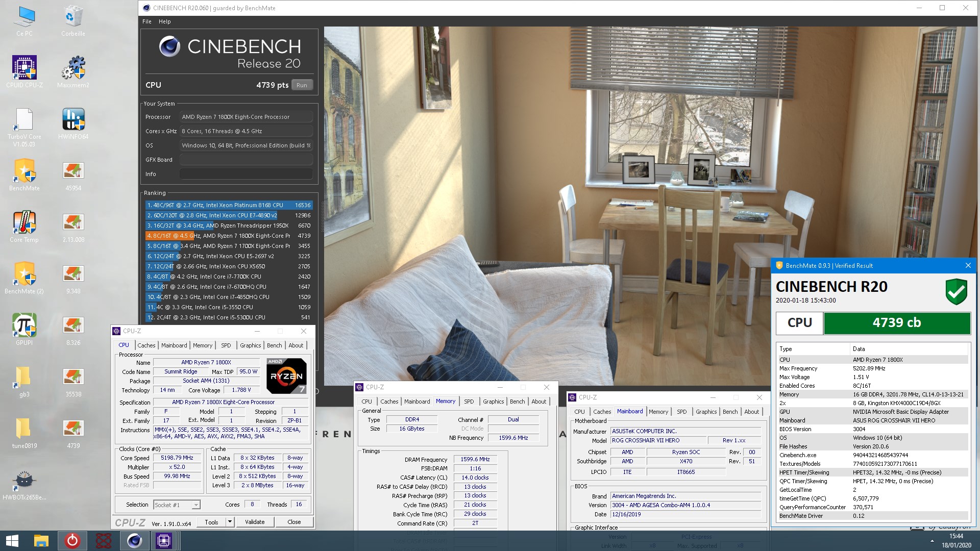Click the Max Frequency row in BenchMate
Viewport: 980px width, 551px height.
873,368
